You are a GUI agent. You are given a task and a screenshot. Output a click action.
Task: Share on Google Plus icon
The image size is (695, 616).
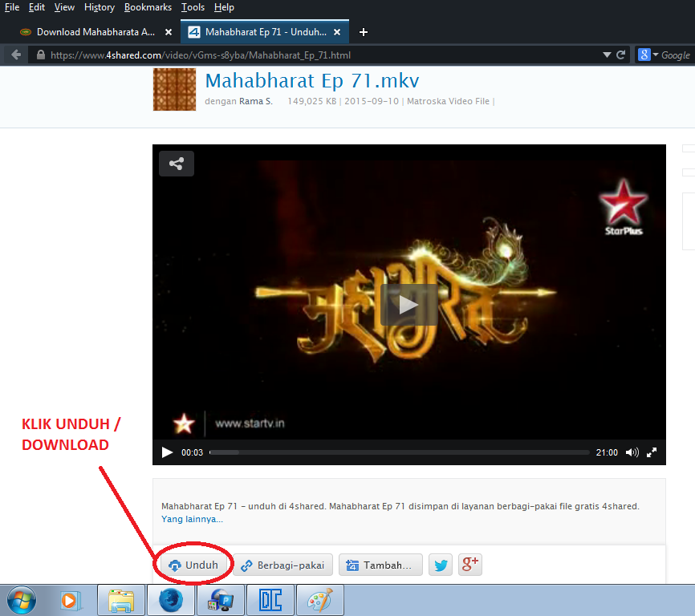469,565
